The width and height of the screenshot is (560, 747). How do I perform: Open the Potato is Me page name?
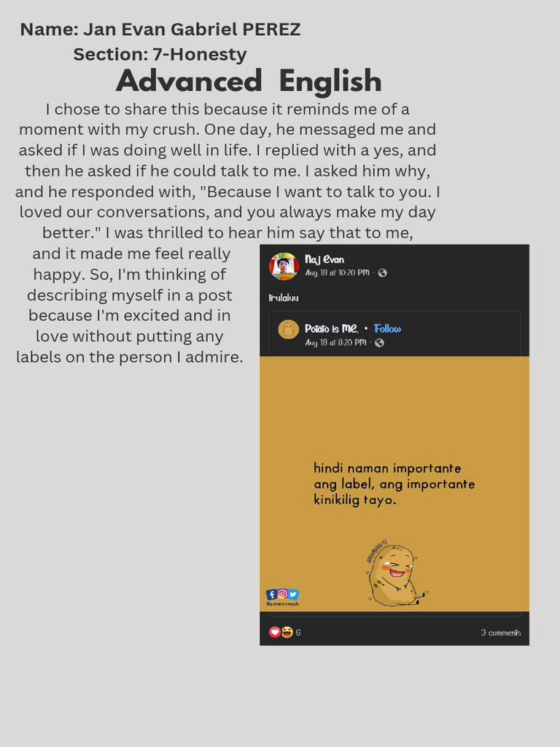tap(332, 329)
